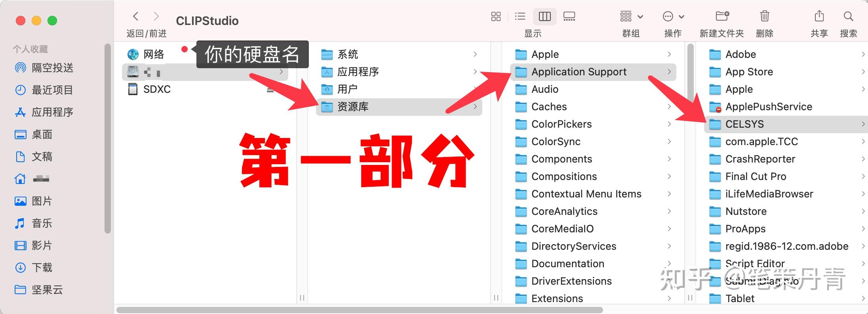
Task: Expand Nutstore folder chevron
Action: click(x=863, y=211)
